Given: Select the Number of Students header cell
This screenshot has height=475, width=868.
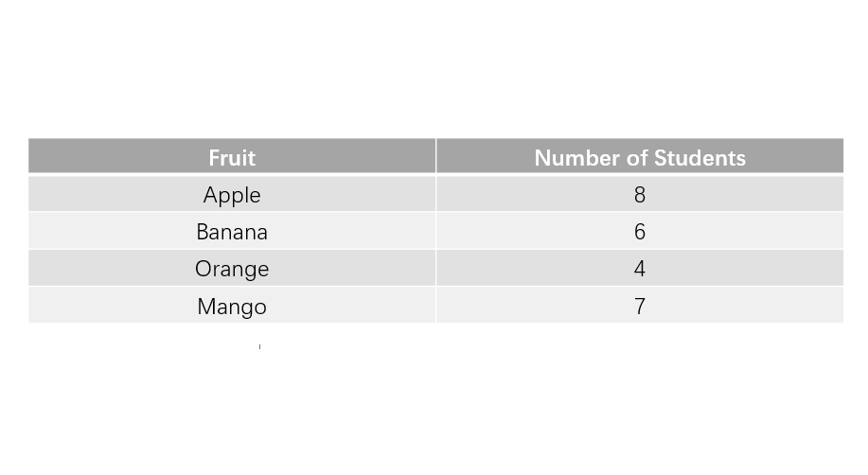Looking at the screenshot, I should click(640, 157).
